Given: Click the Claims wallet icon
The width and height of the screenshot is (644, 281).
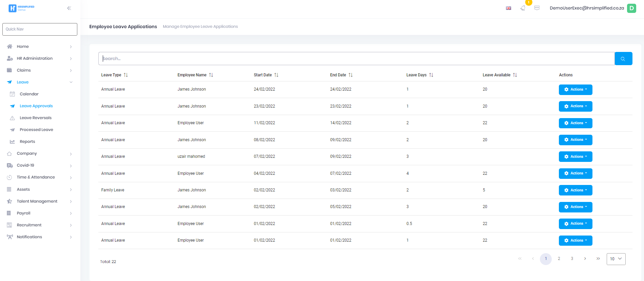Looking at the screenshot, I should coord(9,70).
